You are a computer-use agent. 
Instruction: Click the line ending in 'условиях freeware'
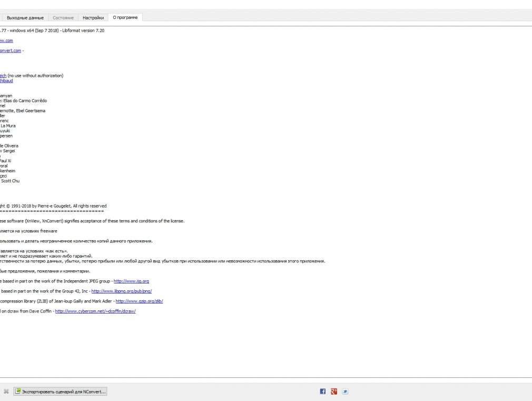(28, 231)
